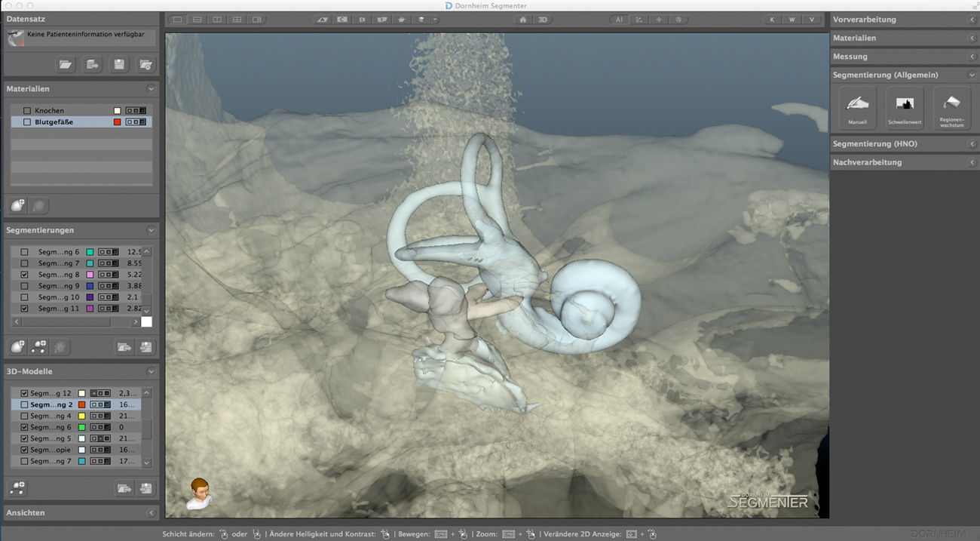This screenshot has width=980, height=541.
Task: Select the Manuell segmentation tool
Action: (857, 107)
